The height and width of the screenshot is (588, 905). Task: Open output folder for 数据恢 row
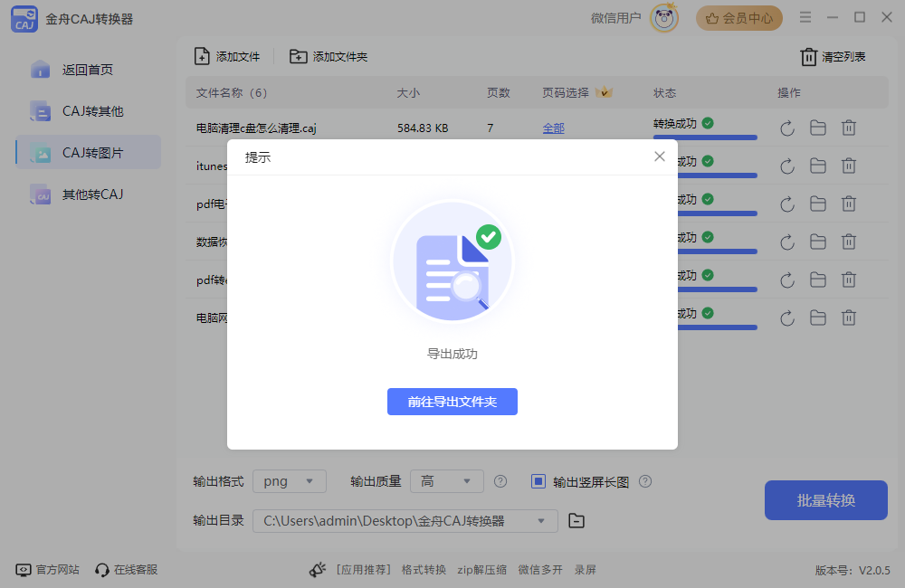coord(818,242)
